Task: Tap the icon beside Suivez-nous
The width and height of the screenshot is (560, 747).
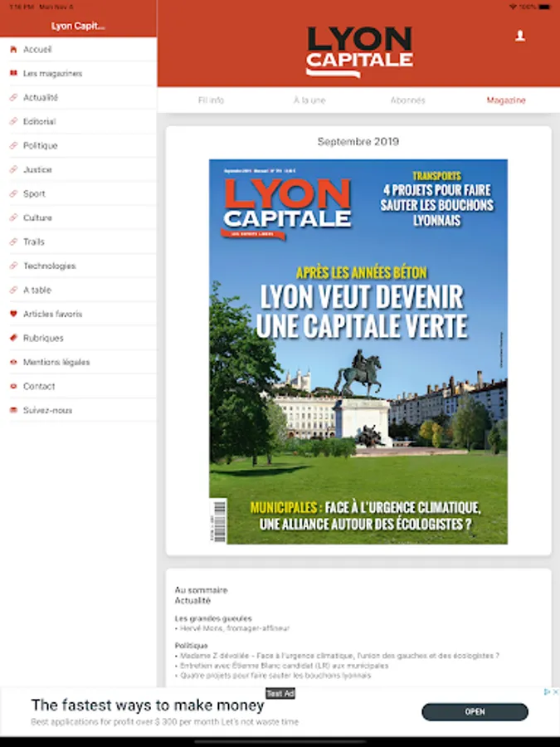Action: coord(13,410)
